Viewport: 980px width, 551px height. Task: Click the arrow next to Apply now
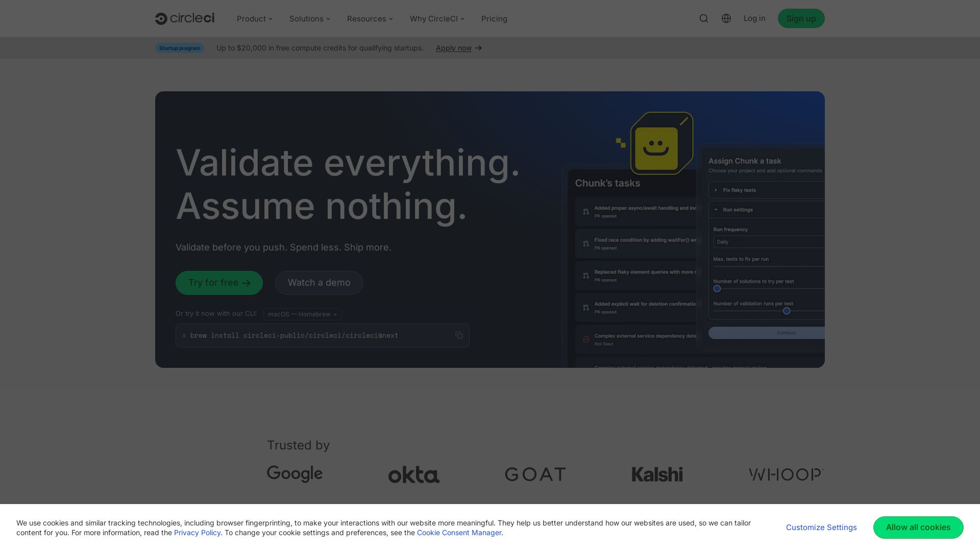[478, 48]
